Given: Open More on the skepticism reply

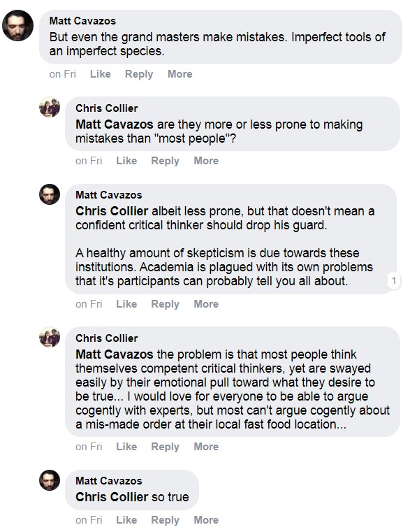Looking at the screenshot, I should [206, 303].
